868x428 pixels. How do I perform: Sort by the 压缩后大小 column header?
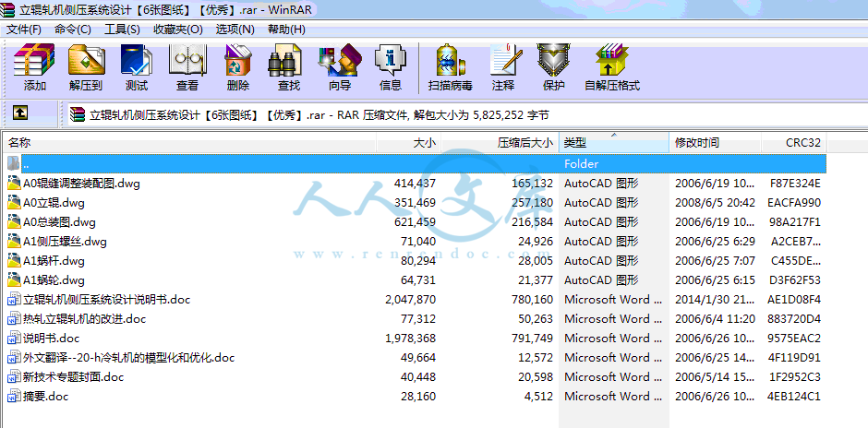pyautogui.click(x=500, y=143)
